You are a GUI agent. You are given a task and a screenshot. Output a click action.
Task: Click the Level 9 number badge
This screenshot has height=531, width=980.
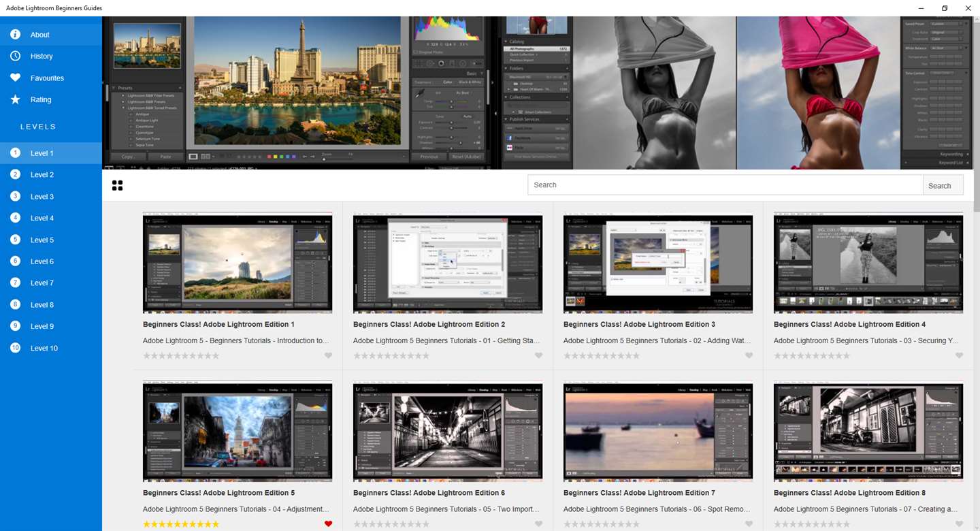(15, 327)
